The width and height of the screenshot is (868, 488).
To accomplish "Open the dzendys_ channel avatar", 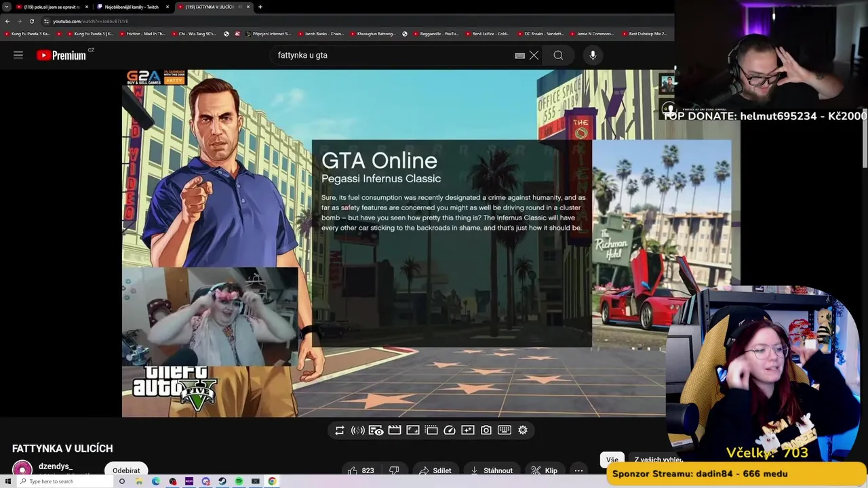I will coord(22,468).
